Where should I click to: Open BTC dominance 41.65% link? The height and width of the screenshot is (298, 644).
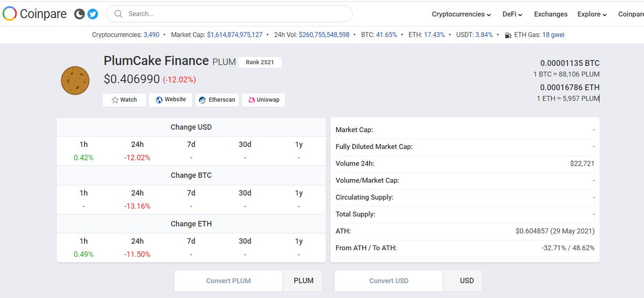[386, 35]
